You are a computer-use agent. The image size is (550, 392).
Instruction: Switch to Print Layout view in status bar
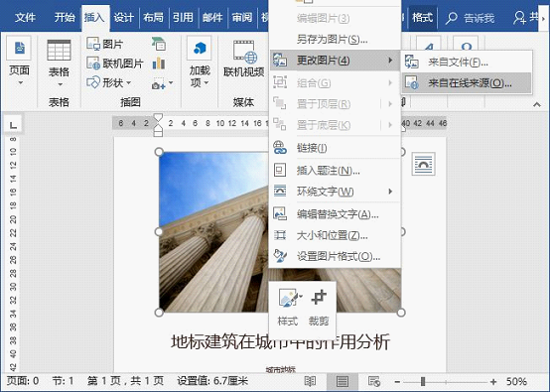point(342,381)
